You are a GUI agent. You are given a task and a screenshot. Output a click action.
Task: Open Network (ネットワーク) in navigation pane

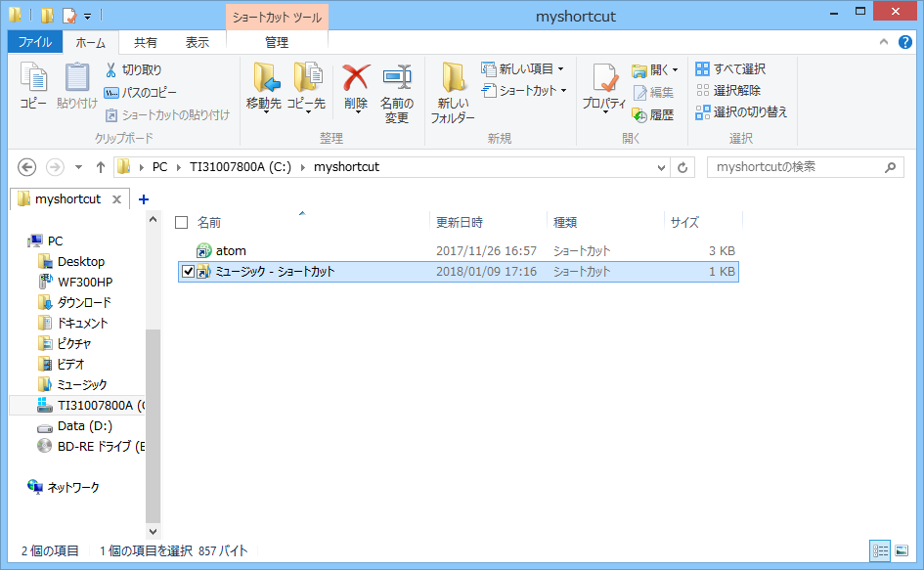[x=73, y=488]
